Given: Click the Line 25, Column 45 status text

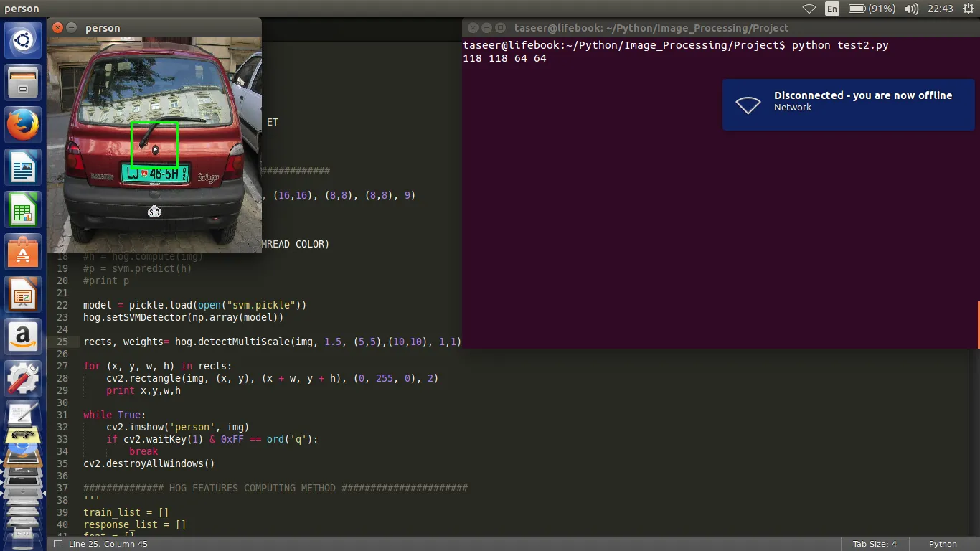Looking at the screenshot, I should click(108, 544).
